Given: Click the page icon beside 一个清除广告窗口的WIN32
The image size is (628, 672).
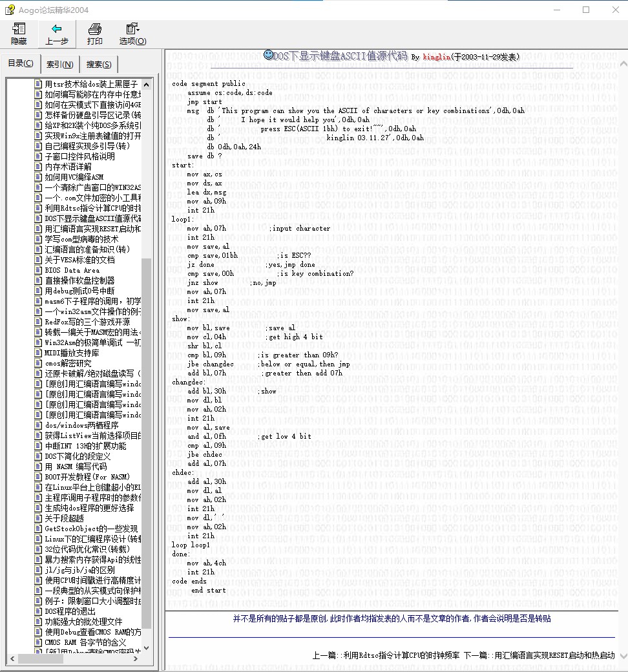Looking at the screenshot, I should point(39,187).
